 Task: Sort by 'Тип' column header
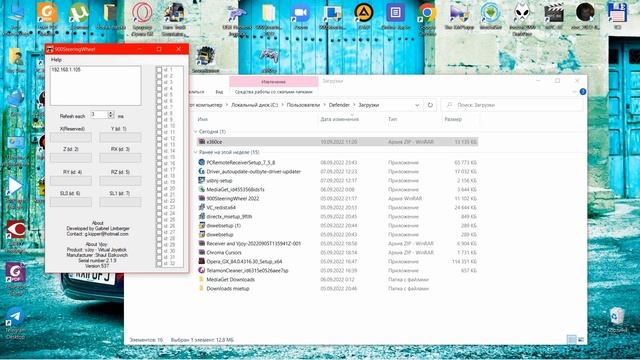(393, 119)
